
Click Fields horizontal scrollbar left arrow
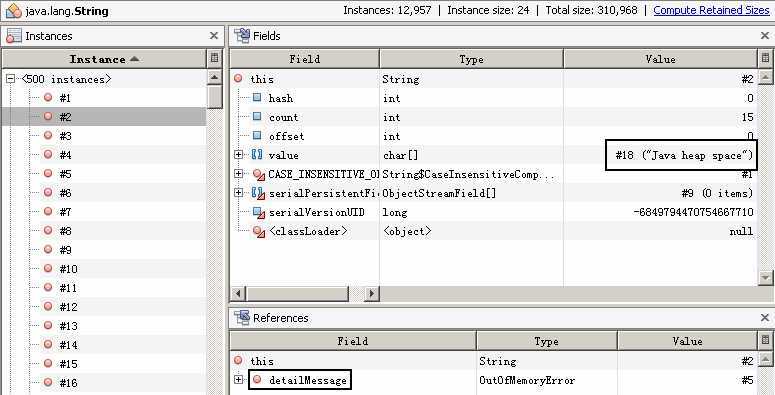click(238, 293)
